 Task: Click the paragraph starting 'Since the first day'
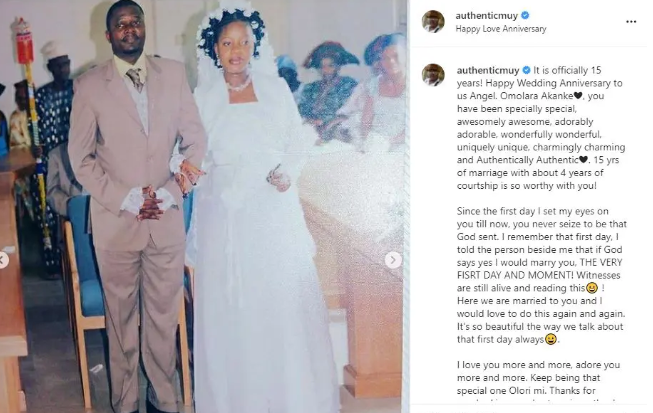[541, 275]
